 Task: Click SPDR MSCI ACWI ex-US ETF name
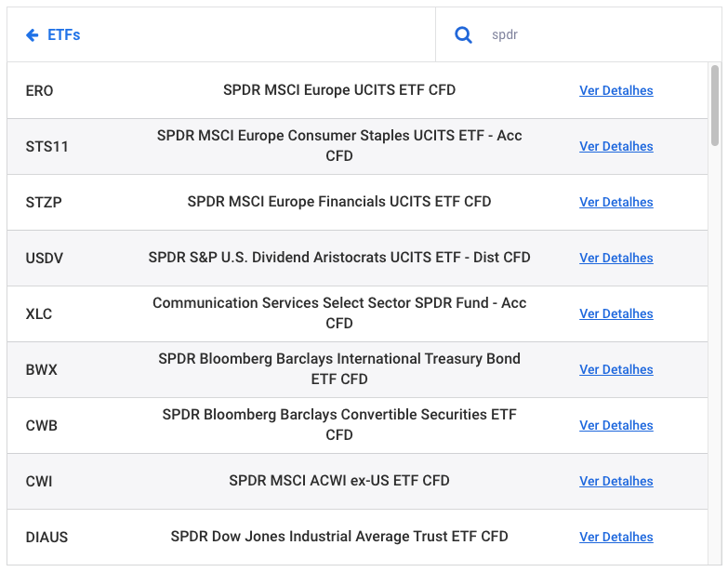point(339,480)
